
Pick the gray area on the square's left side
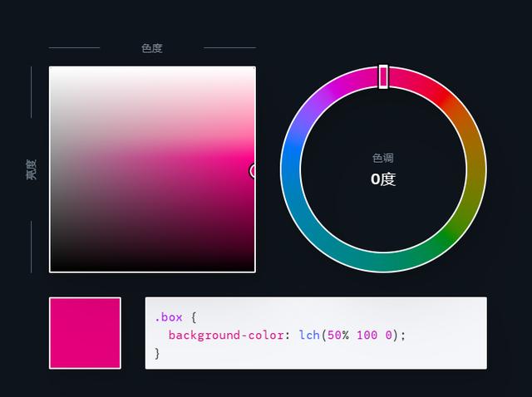click(x=60, y=170)
